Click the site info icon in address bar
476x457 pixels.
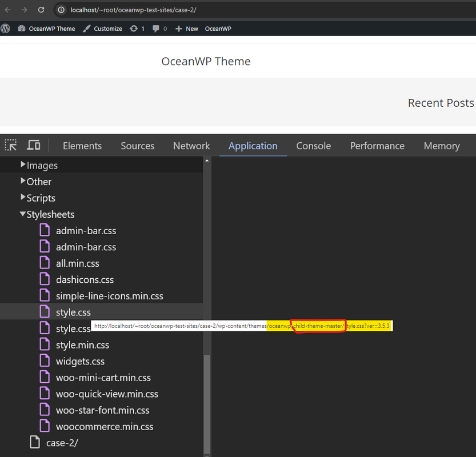(61, 10)
